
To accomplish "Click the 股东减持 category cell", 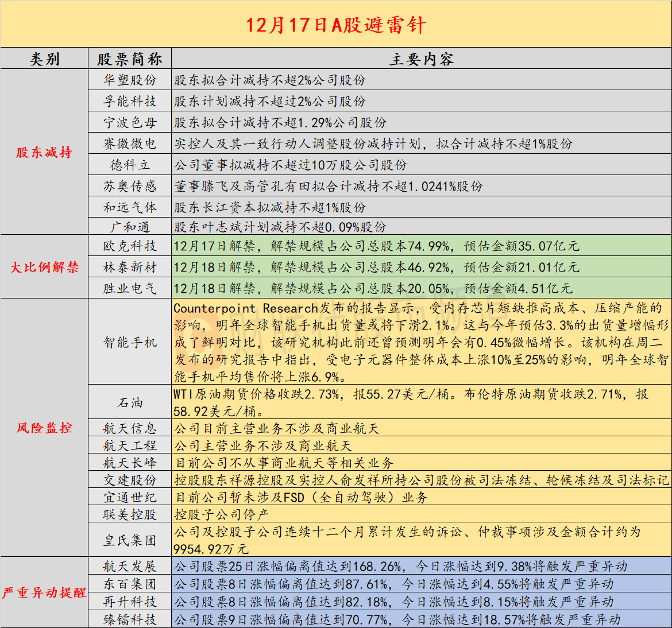I will coord(44,152).
